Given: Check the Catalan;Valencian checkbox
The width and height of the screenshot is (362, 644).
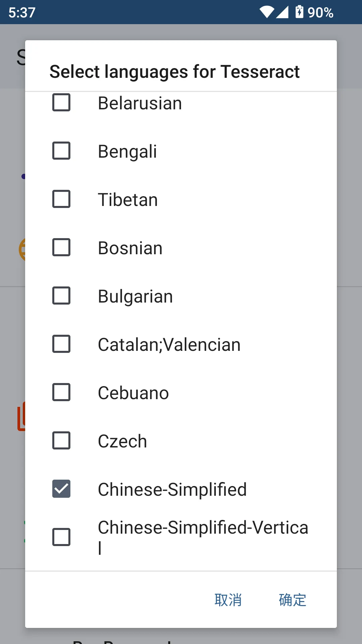Looking at the screenshot, I should [61, 344].
